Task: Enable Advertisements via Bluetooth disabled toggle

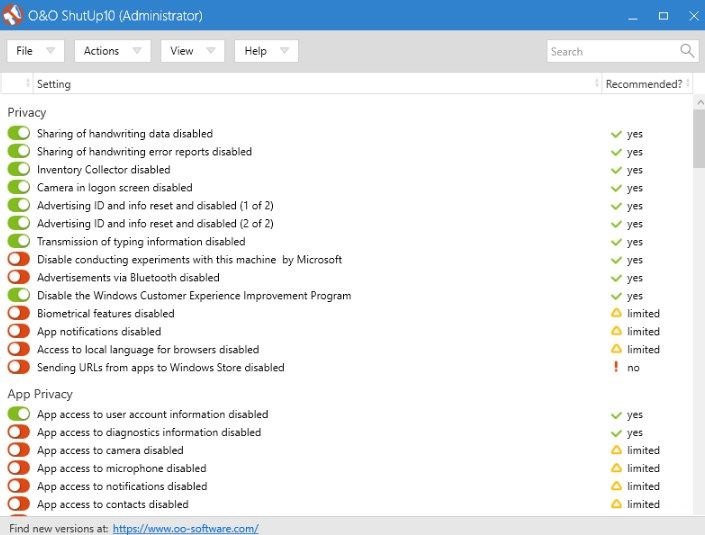Action: (x=19, y=278)
